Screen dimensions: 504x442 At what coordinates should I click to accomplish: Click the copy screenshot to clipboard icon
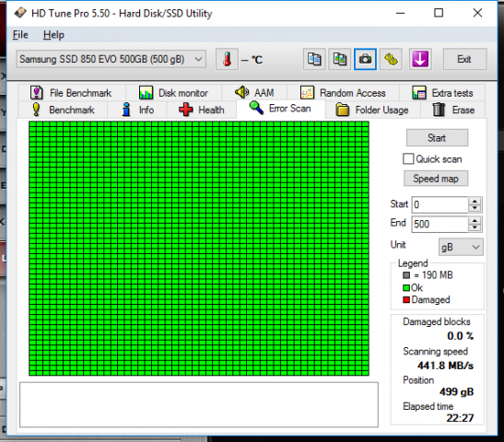coord(340,59)
